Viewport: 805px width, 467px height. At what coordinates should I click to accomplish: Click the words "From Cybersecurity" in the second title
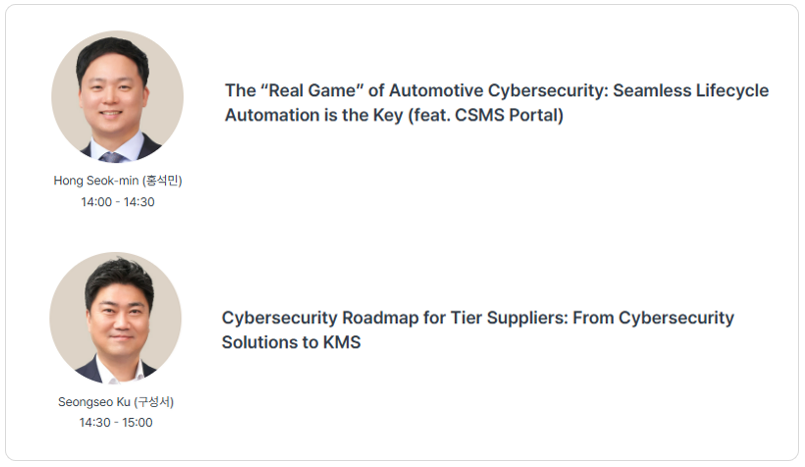click(x=654, y=318)
